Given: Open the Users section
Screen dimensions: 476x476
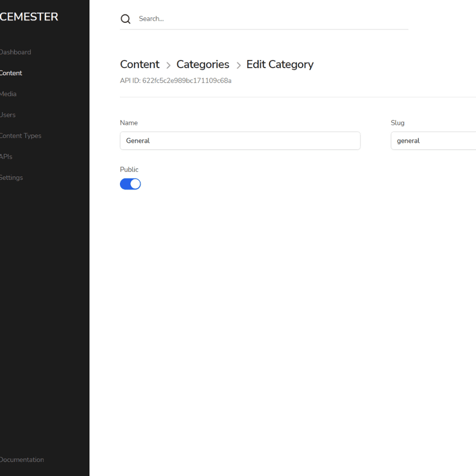Looking at the screenshot, I should [x=8, y=115].
